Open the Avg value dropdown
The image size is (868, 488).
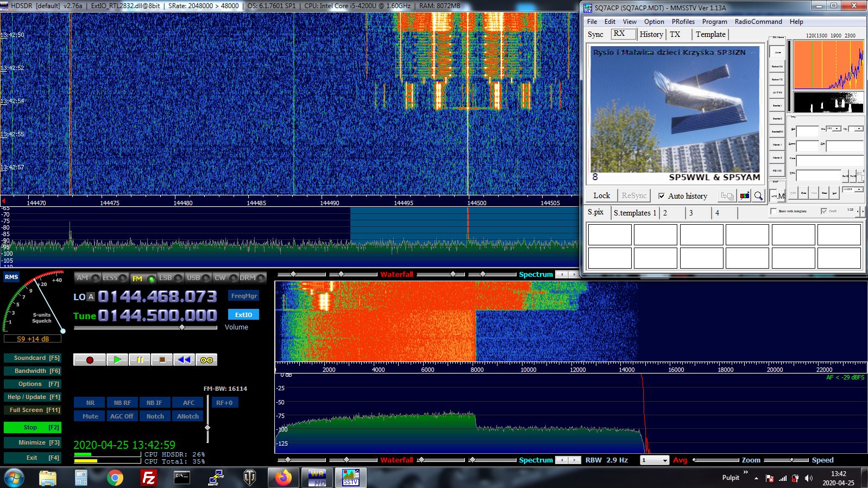point(665,460)
